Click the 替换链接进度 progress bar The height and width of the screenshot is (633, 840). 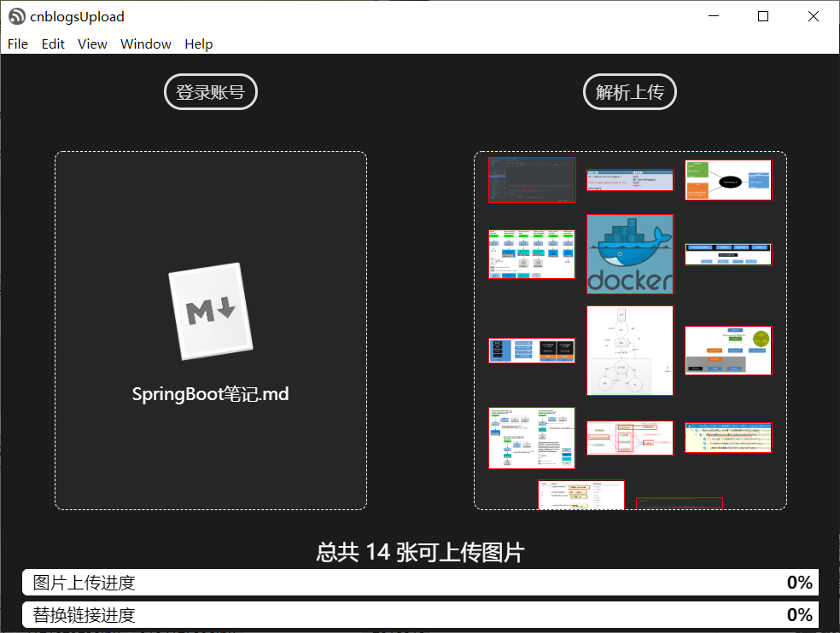pyautogui.click(x=420, y=614)
